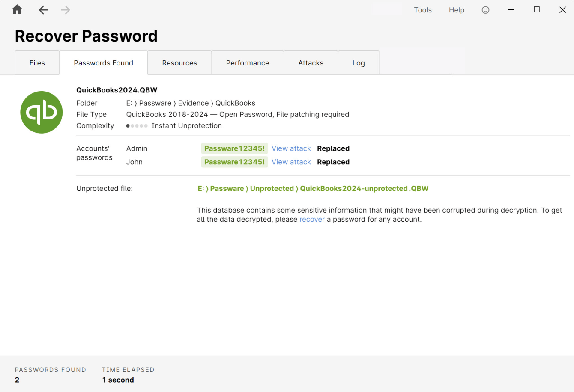574x392 pixels.
Task: Select John's Passware12345! password
Action: [234, 162]
